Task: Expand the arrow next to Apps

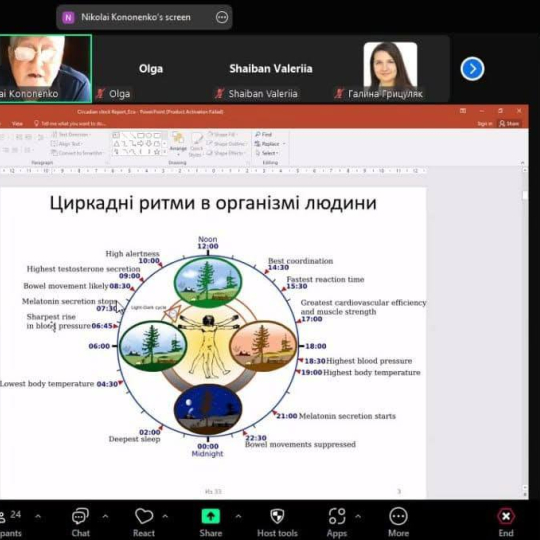Action: 358,516
